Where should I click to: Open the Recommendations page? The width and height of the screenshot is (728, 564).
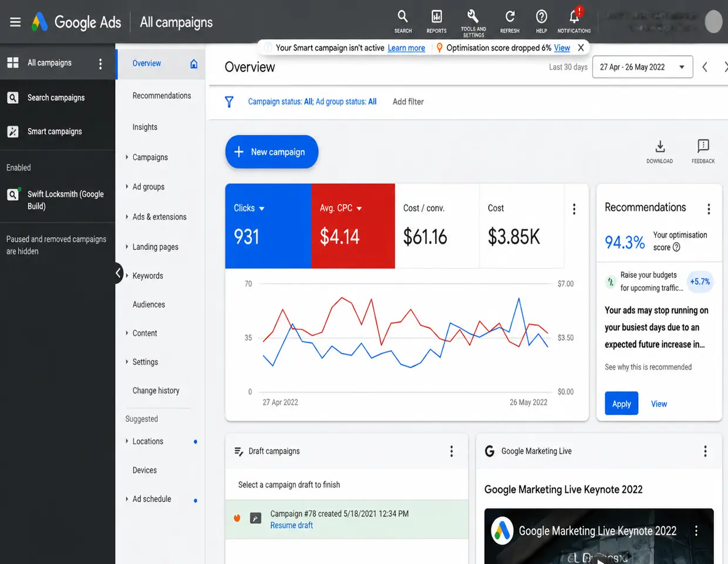(161, 96)
